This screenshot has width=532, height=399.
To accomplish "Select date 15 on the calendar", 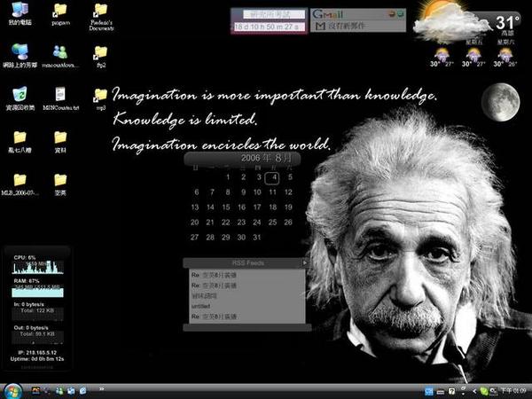I will pyautogui.click(x=226, y=207).
